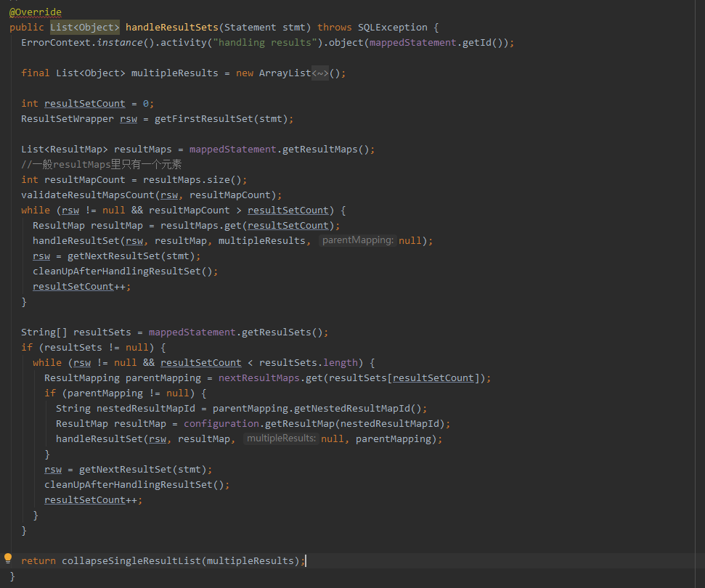Click the ResultSetWrapper type name

coord(68,118)
